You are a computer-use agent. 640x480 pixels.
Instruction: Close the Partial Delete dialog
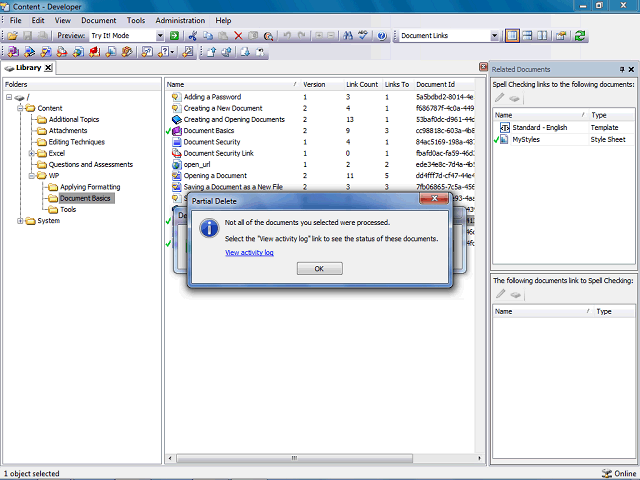pos(434,199)
